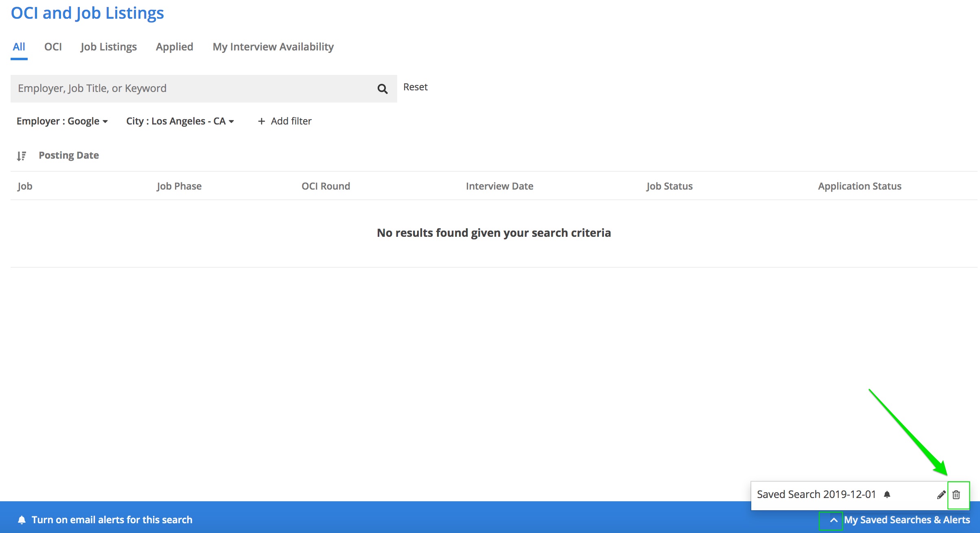The width and height of the screenshot is (980, 533).
Task: Click the magnifying glass search icon
Action: pos(382,89)
